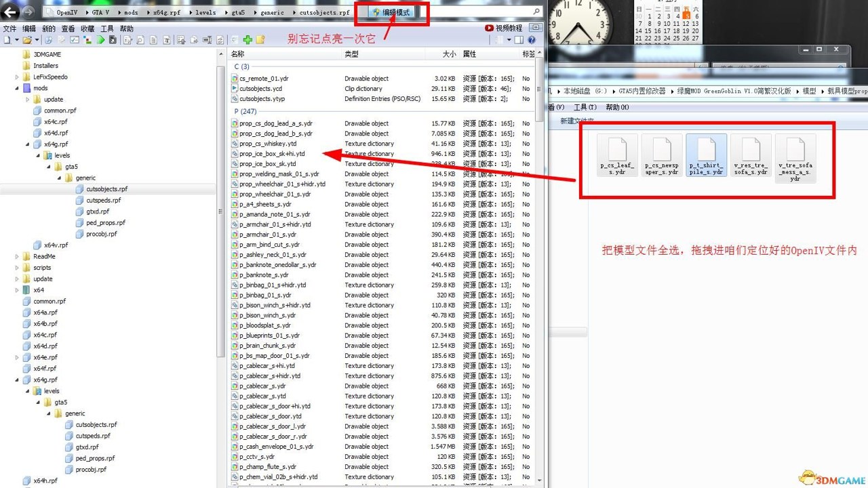The image size is (868, 488).
Task: Click p_cs_newspaper_s.ydr file icon in Explorer
Action: coord(662,156)
